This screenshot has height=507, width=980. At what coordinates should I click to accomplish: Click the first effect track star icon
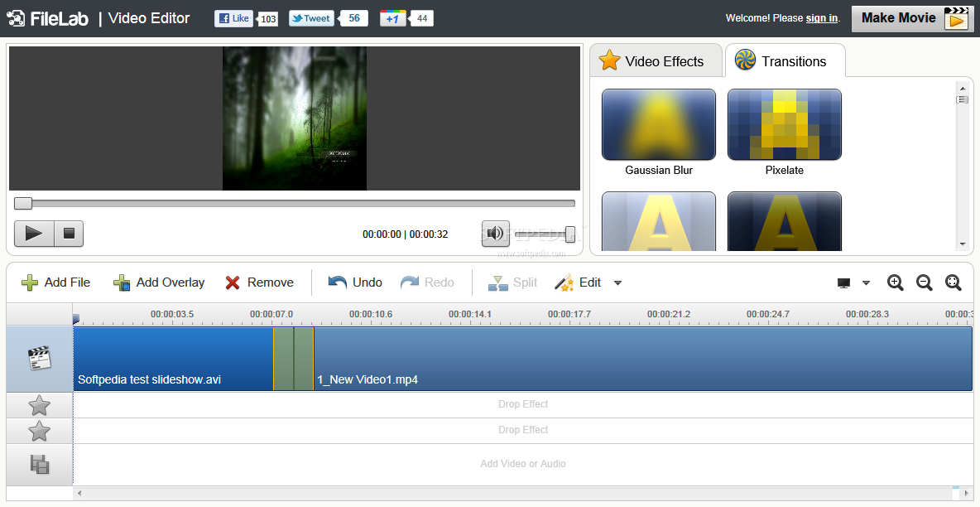pos(40,405)
